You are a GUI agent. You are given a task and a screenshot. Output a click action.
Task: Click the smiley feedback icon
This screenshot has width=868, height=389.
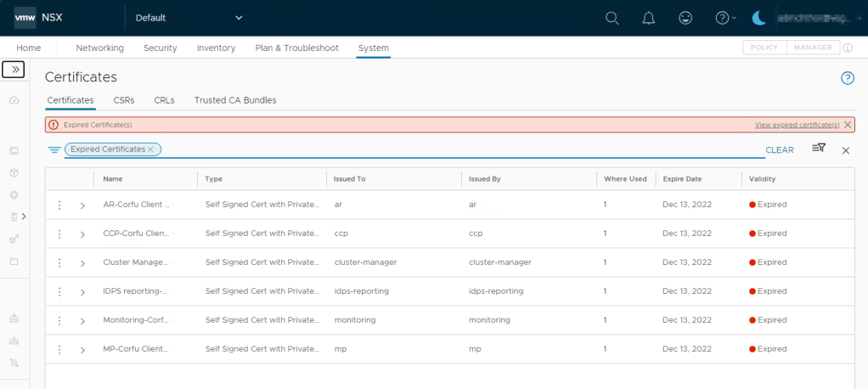685,18
